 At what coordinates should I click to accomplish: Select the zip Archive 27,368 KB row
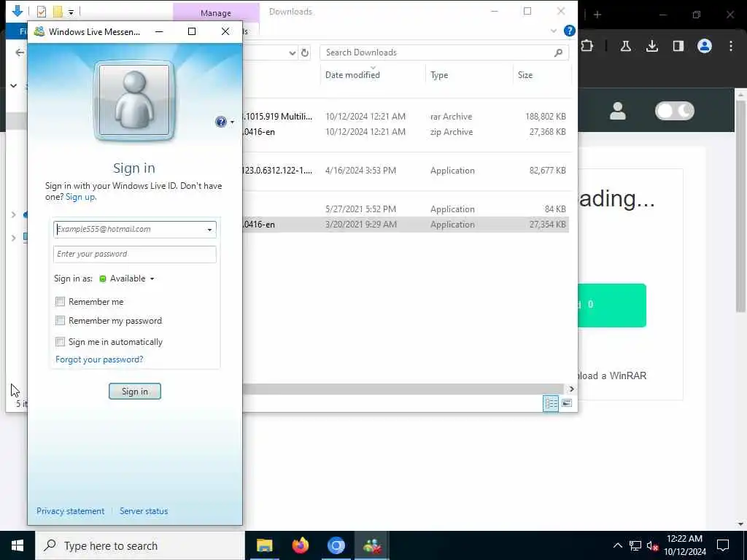(406, 132)
